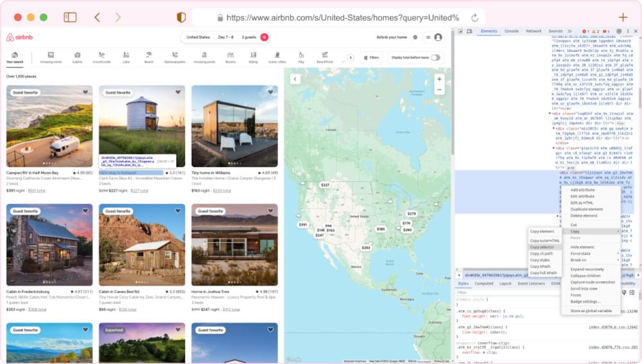Select the National parks category
Image resolution: width=642 pixels, height=364 pixels.
[x=175, y=58]
